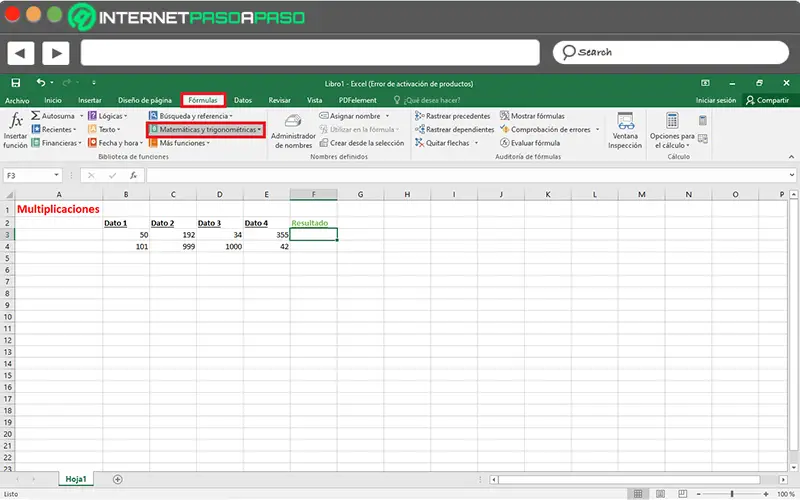
Task: Click the formula bar fx icon
Action: tap(133, 176)
